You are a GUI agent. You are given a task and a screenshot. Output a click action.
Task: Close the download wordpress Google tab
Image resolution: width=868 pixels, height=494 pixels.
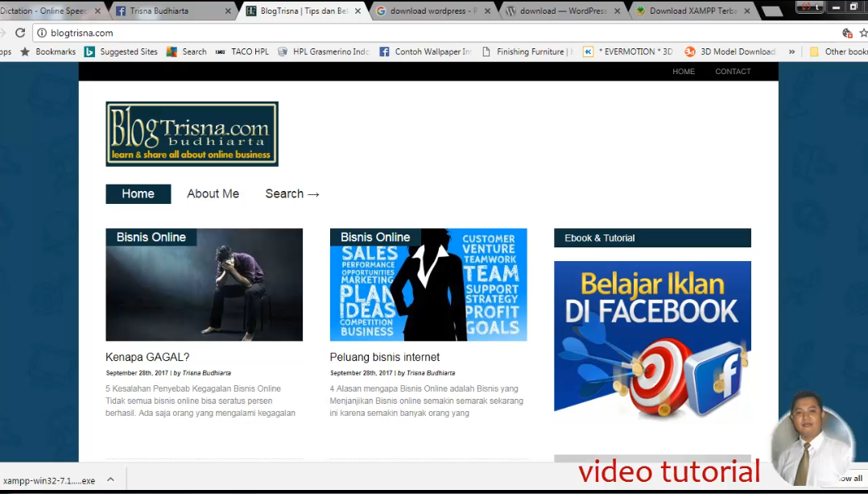click(487, 11)
